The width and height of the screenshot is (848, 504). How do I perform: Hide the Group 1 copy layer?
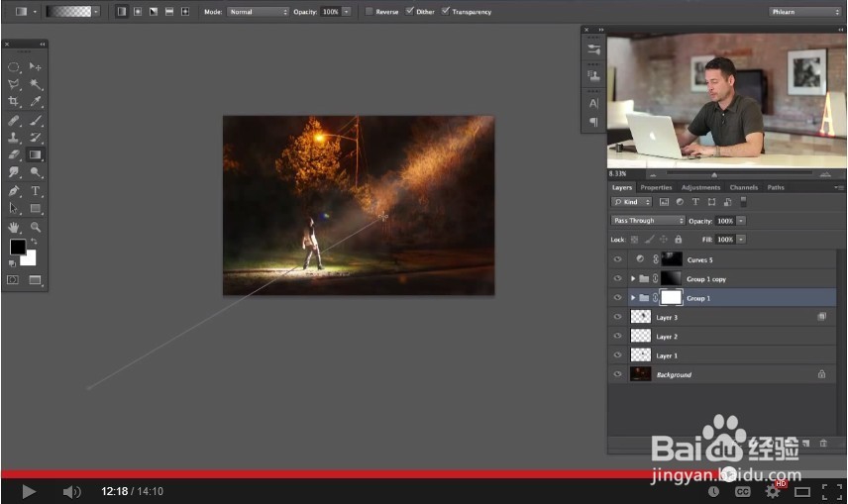click(x=617, y=278)
